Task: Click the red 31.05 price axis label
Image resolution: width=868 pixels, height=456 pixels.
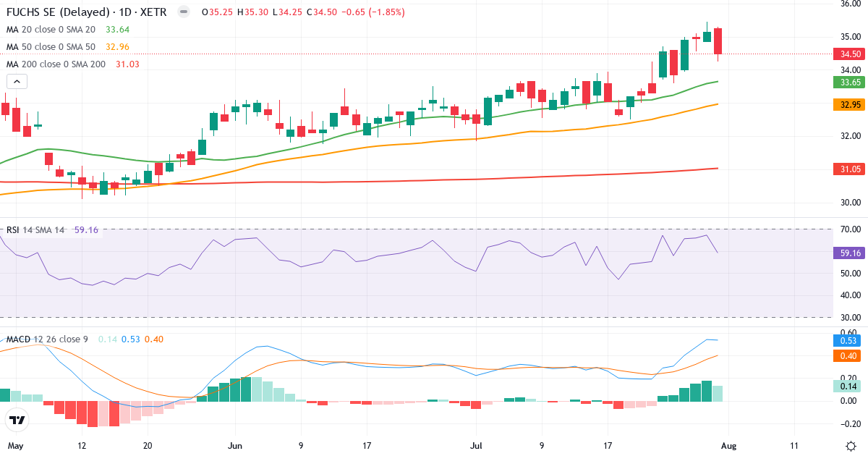Action: [850, 169]
